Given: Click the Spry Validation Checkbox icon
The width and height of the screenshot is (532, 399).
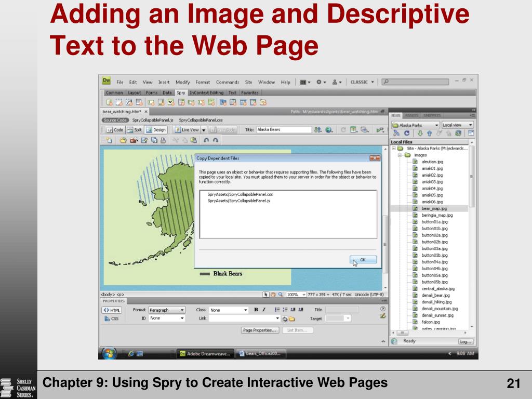Looking at the screenshot, I should 171,102.
